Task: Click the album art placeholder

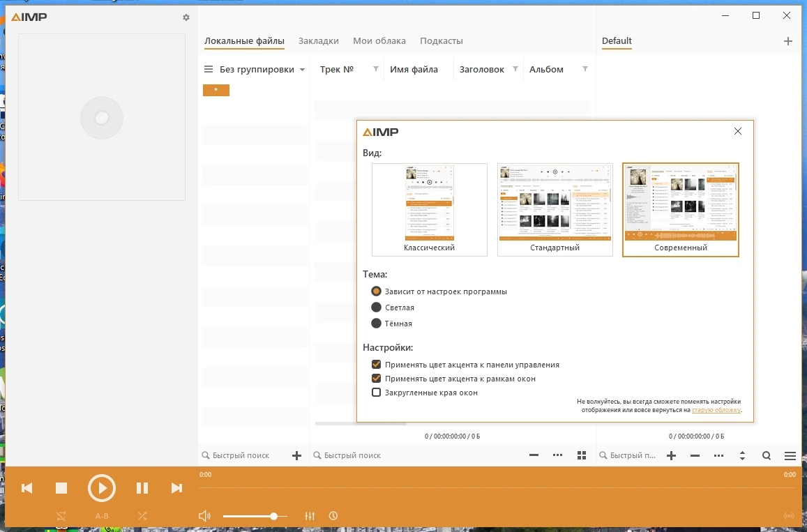Action: (101, 117)
